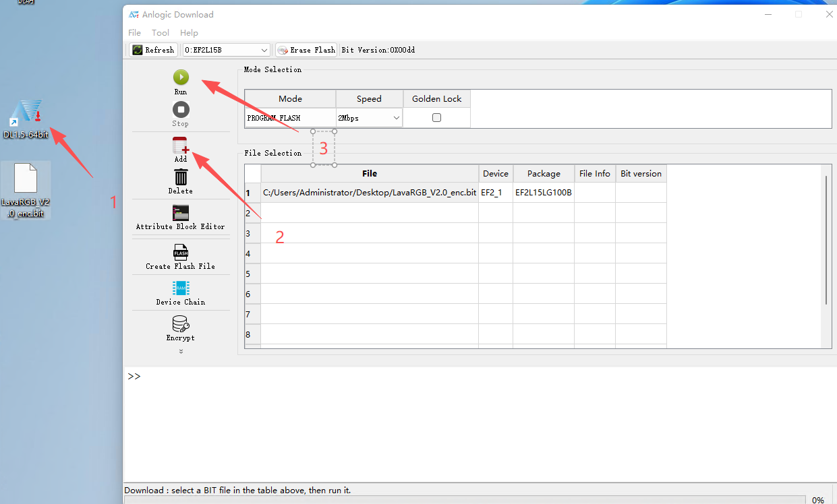Viewport: 837px width, 504px height.
Task: Click the Speed column header
Action: click(x=369, y=98)
